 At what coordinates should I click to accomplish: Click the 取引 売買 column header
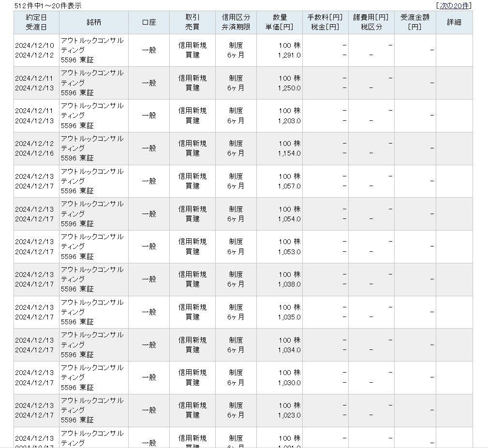tap(192, 22)
